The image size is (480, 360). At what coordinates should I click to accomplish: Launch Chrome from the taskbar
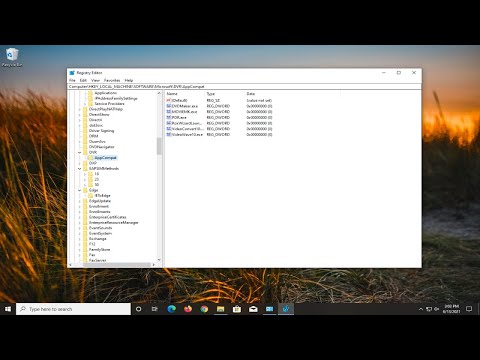204,309
